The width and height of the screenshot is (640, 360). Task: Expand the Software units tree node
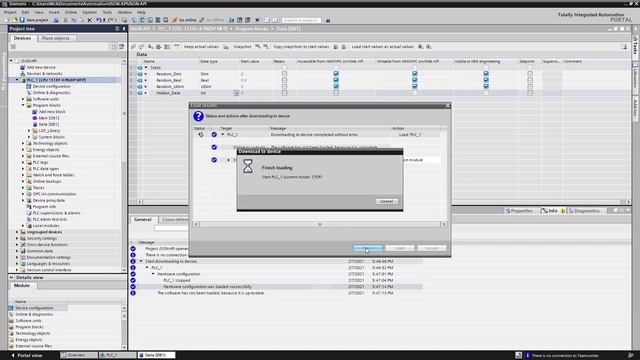point(23,99)
